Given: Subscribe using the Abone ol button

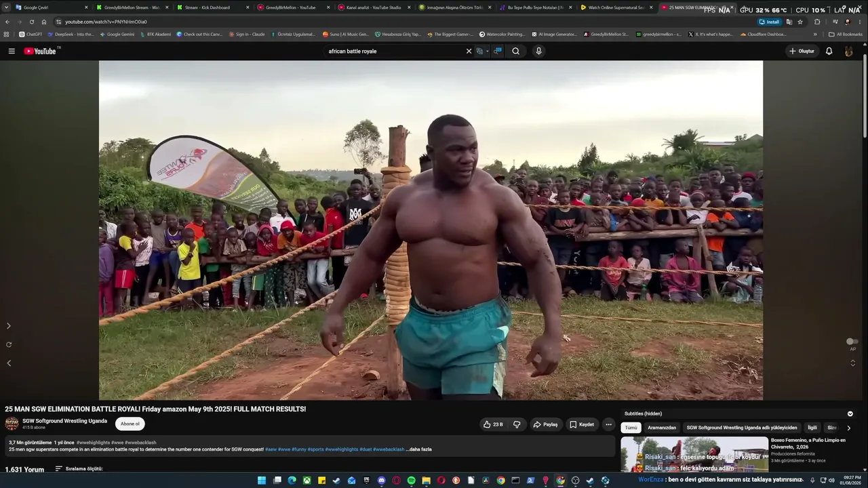Looking at the screenshot, I should point(130,424).
